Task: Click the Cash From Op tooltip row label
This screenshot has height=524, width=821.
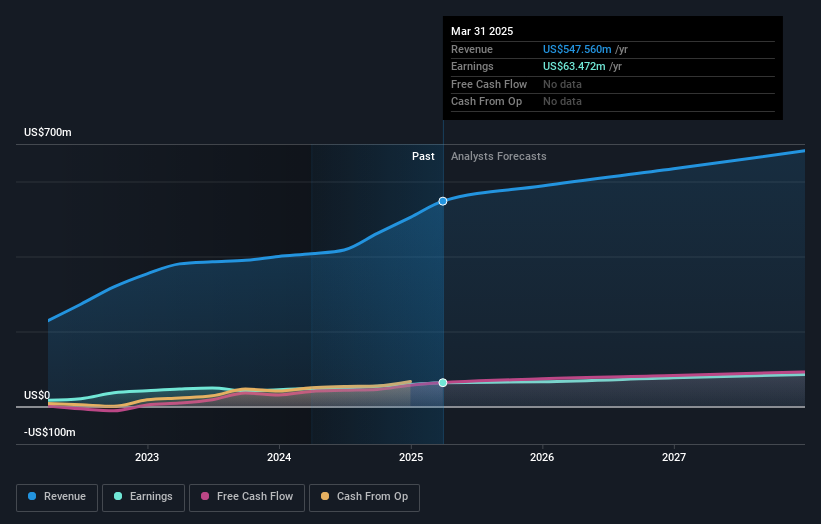Action: pyautogui.click(x=486, y=102)
